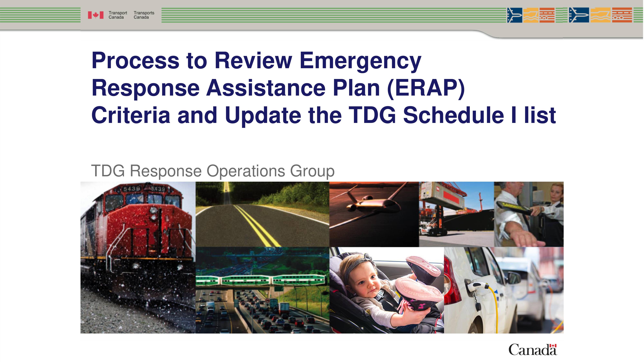Image resolution: width=644 pixels, height=362 pixels.
Task: Click the subtitle 'TDG Response Operations Group'
Action: click(213, 171)
